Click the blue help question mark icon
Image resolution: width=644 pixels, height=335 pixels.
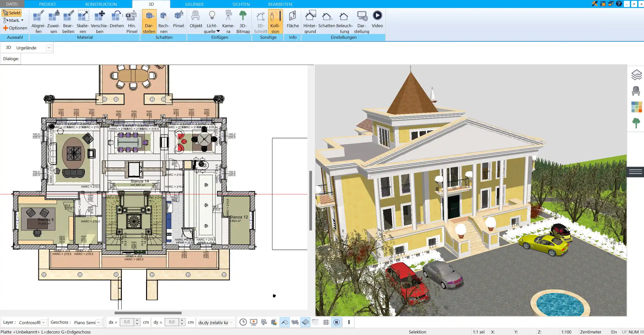point(619,4)
